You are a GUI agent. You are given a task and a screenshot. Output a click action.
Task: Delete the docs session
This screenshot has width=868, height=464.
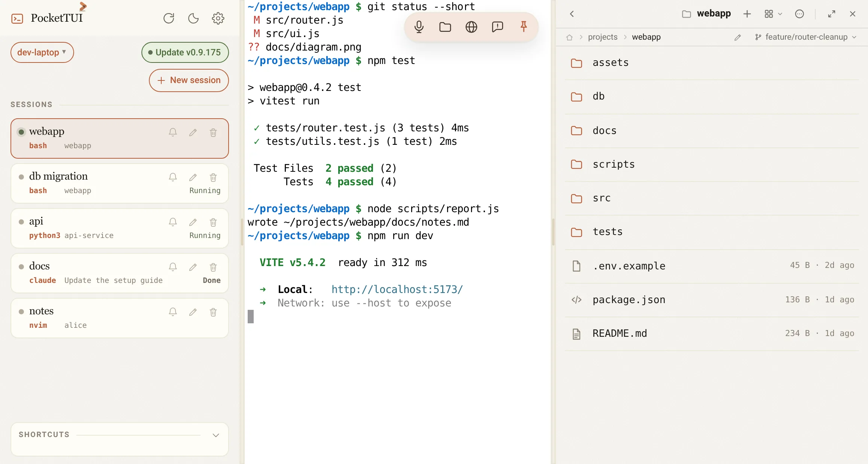(x=213, y=267)
